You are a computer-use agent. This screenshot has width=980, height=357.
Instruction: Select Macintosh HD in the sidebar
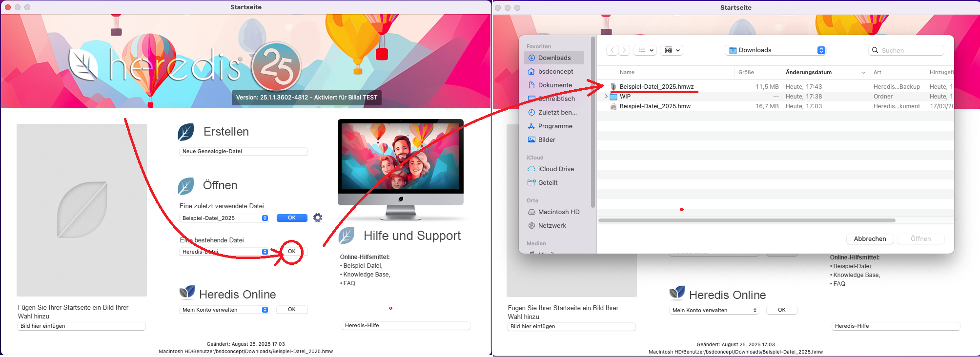[558, 212]
